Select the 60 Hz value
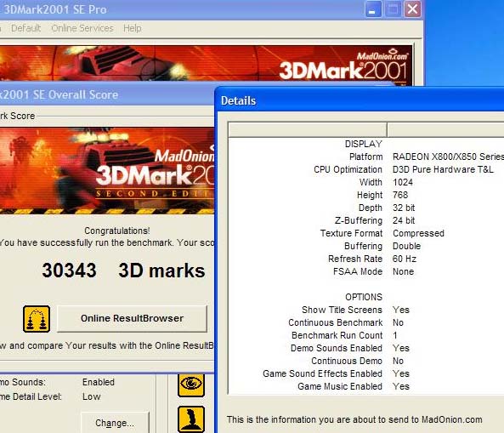The image size is (504, 433). (405, 259)
